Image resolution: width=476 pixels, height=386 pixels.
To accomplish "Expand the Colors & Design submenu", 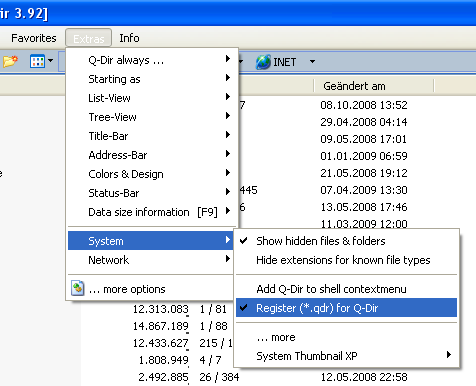I will coord(152,174).
